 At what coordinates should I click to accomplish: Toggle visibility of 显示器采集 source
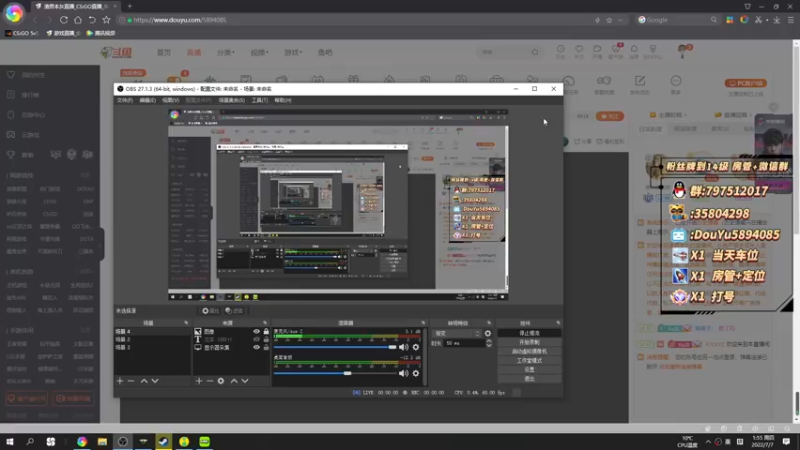(256, 347)
